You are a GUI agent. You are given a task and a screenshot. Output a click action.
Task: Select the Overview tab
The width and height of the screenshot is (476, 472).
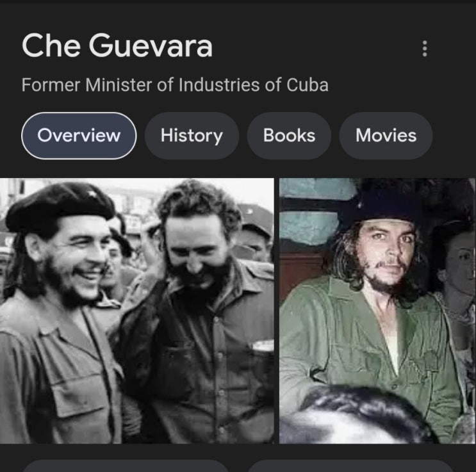point(79,135)
